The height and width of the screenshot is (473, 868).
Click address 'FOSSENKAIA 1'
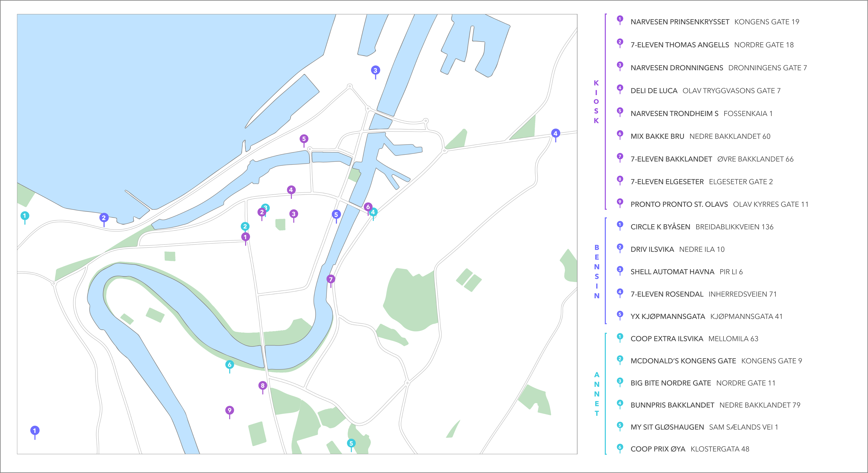point(748,113)
